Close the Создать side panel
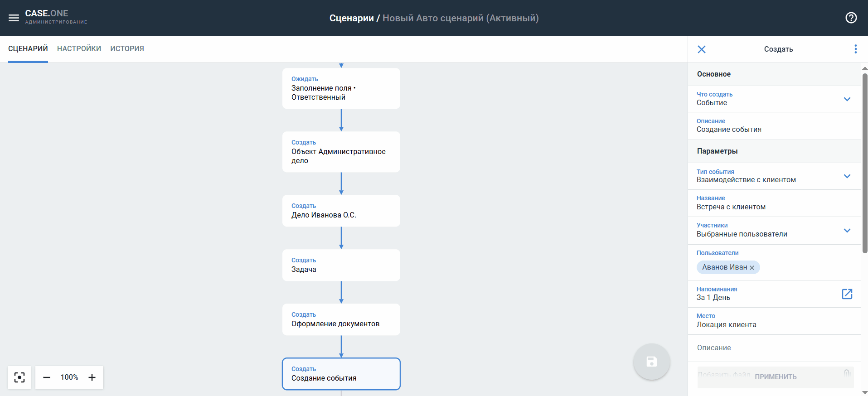The height and width of the screenshot is (396, 868). click(701, 49)
